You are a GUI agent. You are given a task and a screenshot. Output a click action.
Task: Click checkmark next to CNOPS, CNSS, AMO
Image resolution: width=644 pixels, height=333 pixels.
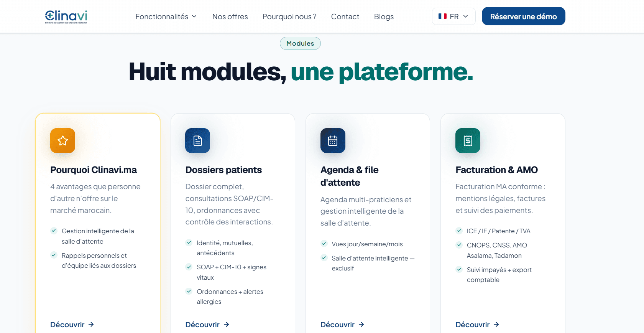tap(459, 245)
